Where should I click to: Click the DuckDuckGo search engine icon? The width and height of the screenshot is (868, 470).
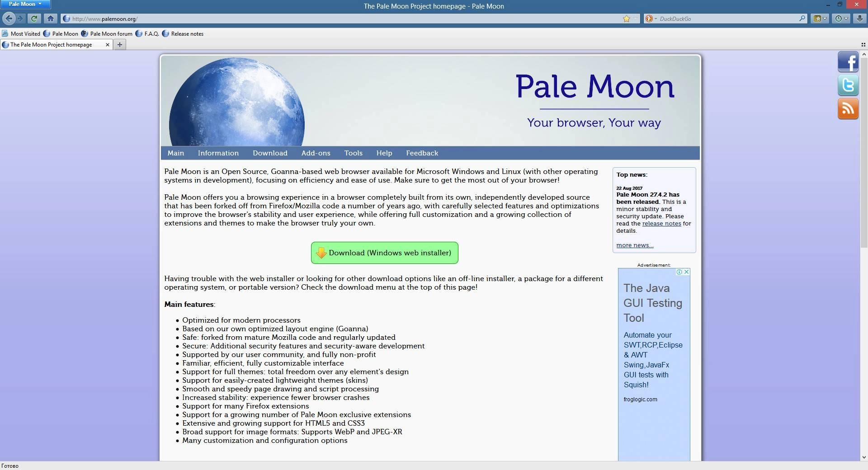tap(649, 19)
